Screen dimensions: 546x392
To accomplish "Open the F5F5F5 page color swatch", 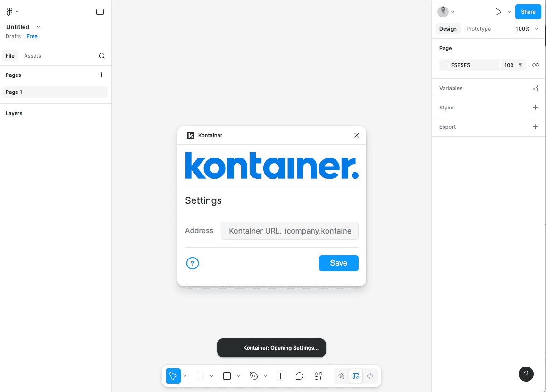I will [444, 65].
